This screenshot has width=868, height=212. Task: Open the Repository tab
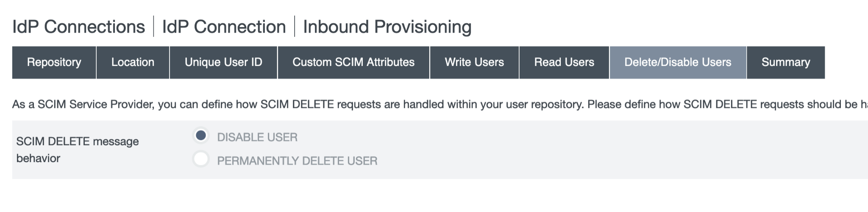coord(54,63)
